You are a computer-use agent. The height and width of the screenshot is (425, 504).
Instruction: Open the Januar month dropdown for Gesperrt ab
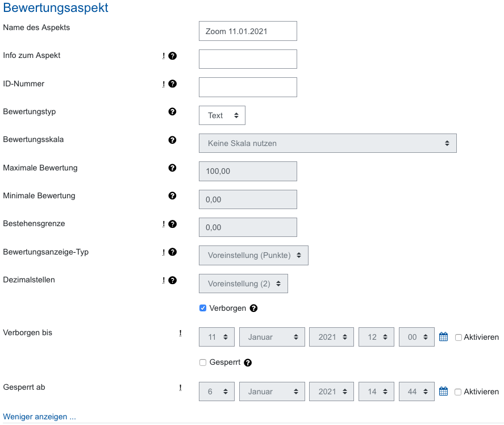pyautogui.click(x=272, y=391)
